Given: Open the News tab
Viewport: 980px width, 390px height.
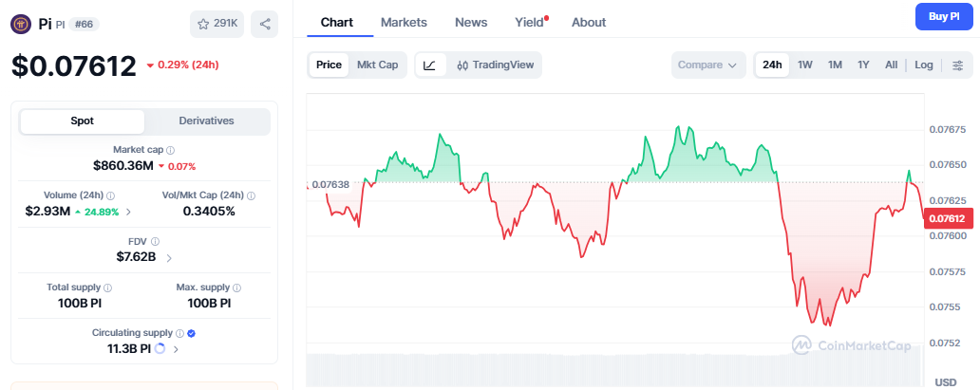Looking at the screenshot, I should (x=471, y=23).
